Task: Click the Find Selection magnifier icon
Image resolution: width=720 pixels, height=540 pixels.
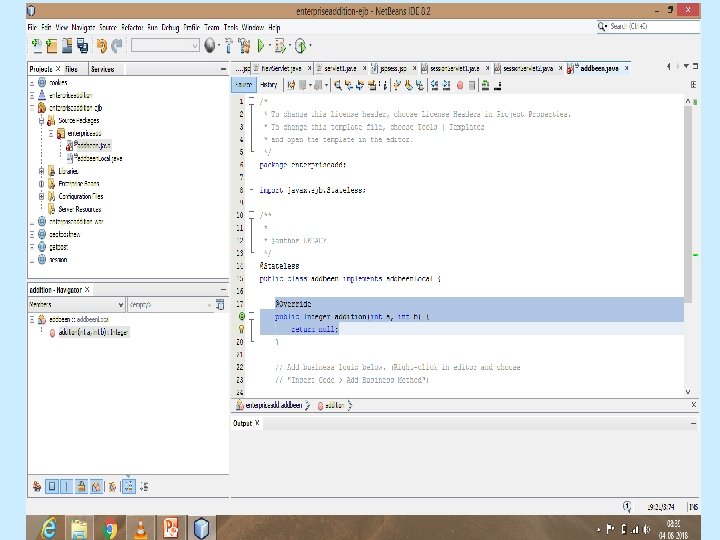Action: (x=338, y=85)
